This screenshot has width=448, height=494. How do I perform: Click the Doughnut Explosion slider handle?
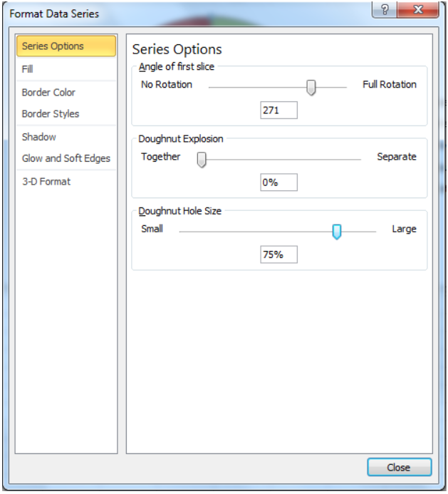pyautogui.click(x=202, y=160)
